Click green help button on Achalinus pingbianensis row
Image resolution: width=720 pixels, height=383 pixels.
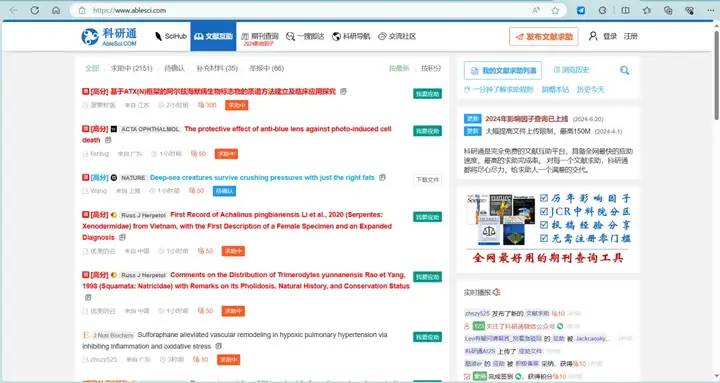tap(428, 217)
